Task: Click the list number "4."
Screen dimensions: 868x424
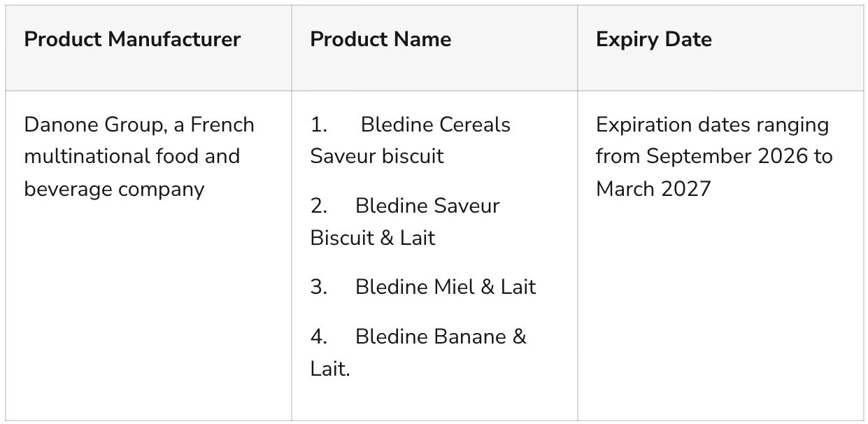Action: click(x=319, y=337)
